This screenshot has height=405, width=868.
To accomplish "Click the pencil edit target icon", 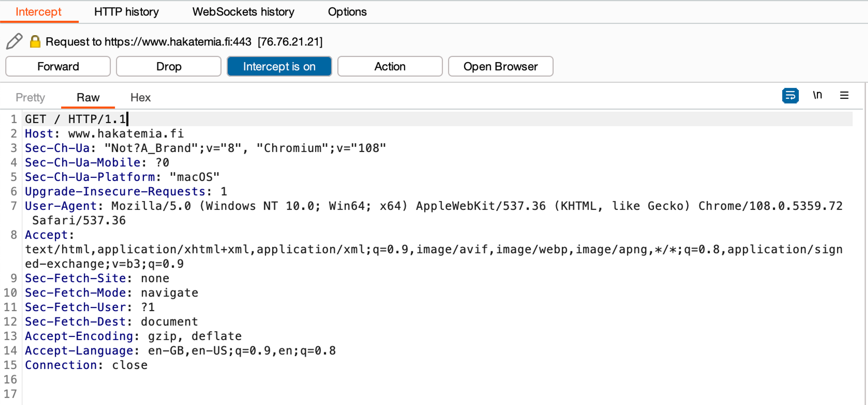I will 14,41.
